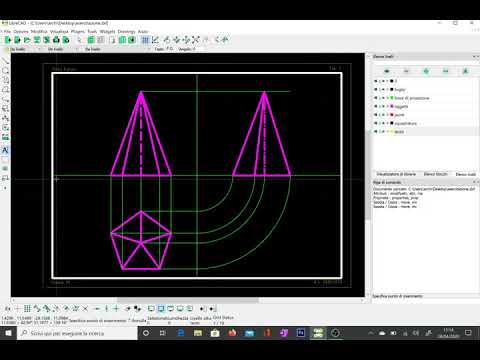This screenshot has height=360, width=480.
Task: Click the Edit layer attributes icon
Action: pyautogui.click(x=465, y=71)
